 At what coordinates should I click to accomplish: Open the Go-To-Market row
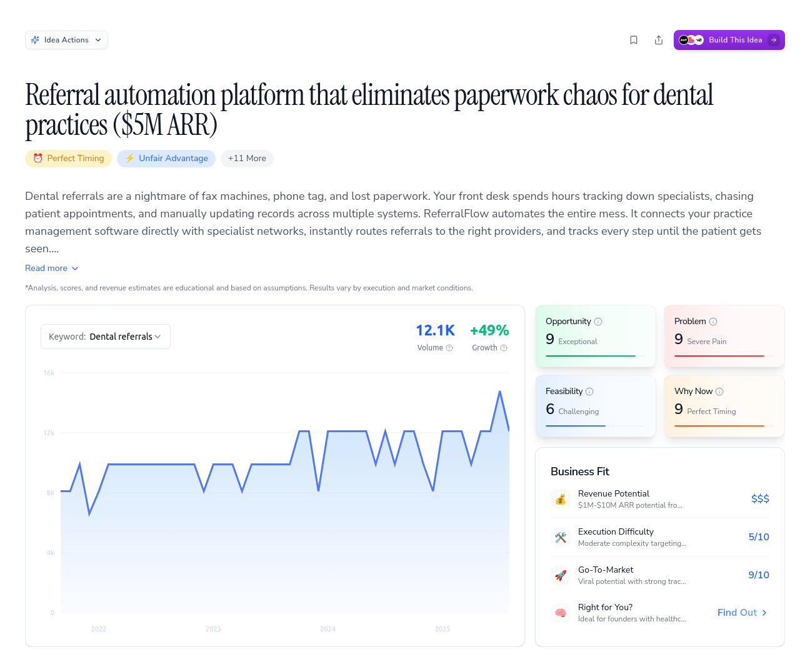coord(659,575)
